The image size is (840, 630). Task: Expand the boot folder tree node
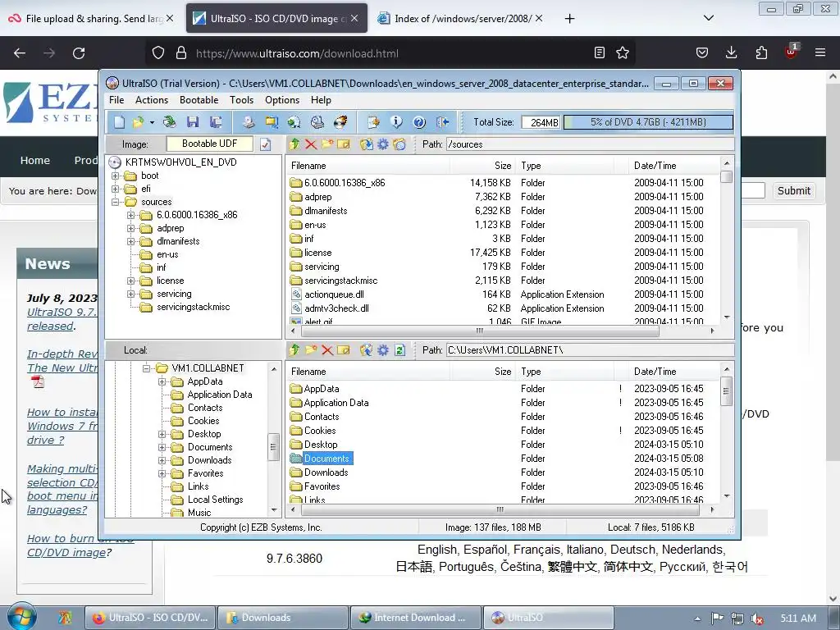tap(115, 176)
